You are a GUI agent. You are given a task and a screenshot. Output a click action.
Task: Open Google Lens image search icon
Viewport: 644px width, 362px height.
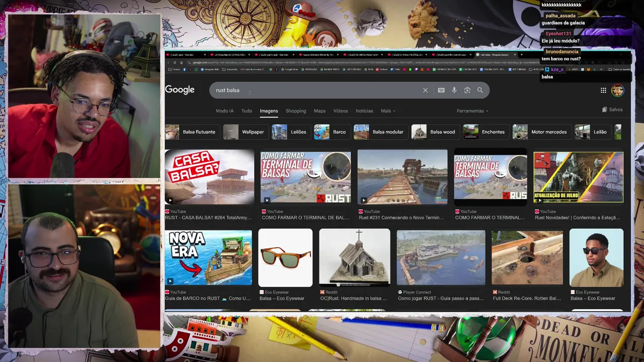point(467,90)
